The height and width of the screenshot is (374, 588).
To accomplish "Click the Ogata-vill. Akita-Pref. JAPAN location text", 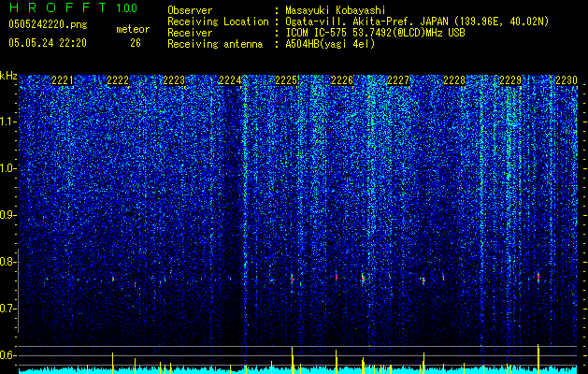I will click(x=417, y=22).
